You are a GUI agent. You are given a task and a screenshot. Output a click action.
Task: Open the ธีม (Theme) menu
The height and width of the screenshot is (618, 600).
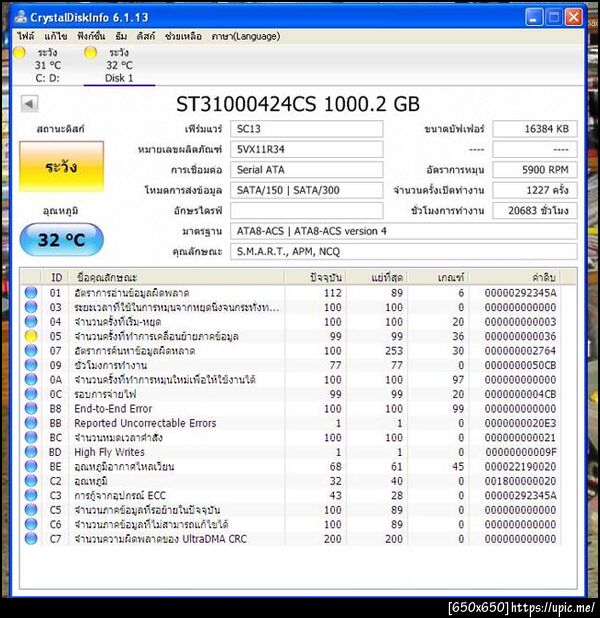click(x=121, y=36)
